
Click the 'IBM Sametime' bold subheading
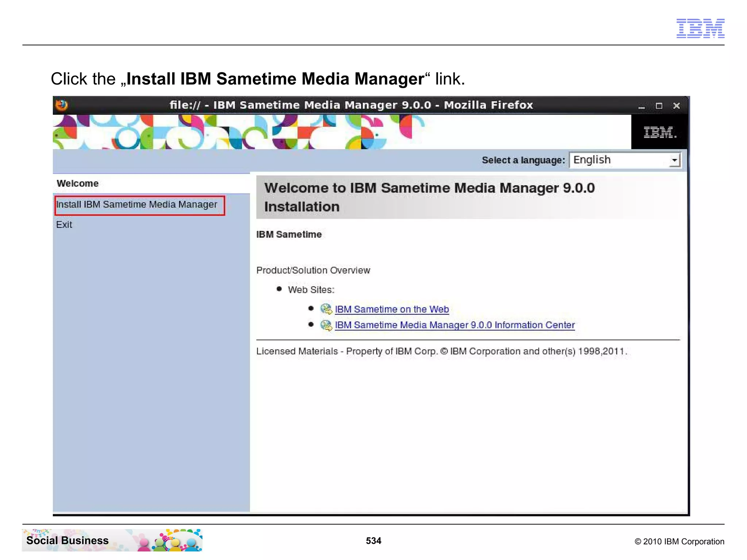[x=289, y=234]
